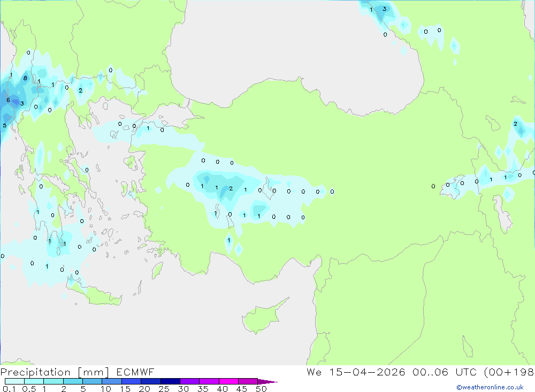Image resolution: width=535 pixels, height=392 pixels.
Task: Select the 2–5 mm legend color
Action: 73,381
